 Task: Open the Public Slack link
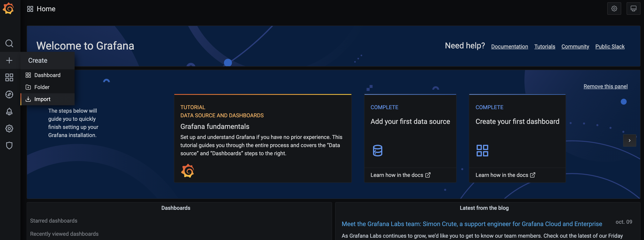point(610,47)
